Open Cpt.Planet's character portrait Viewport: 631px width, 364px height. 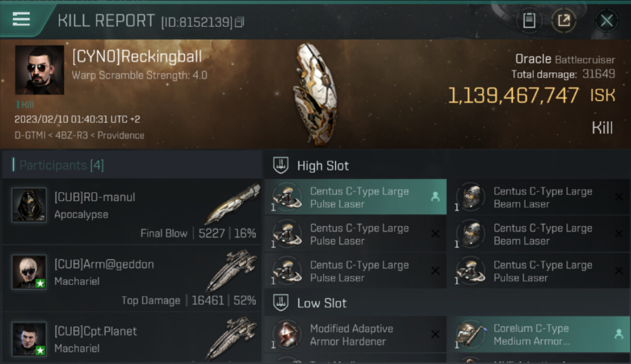coord(29,339)
